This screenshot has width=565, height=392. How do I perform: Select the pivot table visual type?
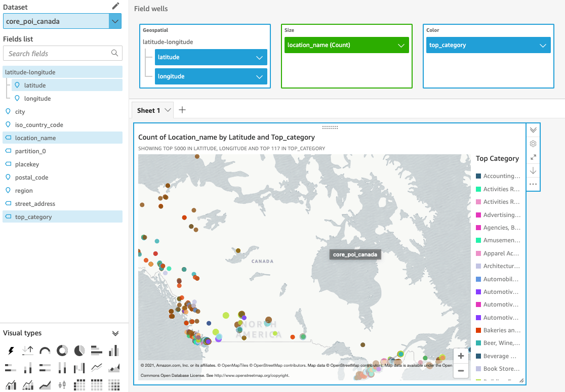click(x=79, y=384)
